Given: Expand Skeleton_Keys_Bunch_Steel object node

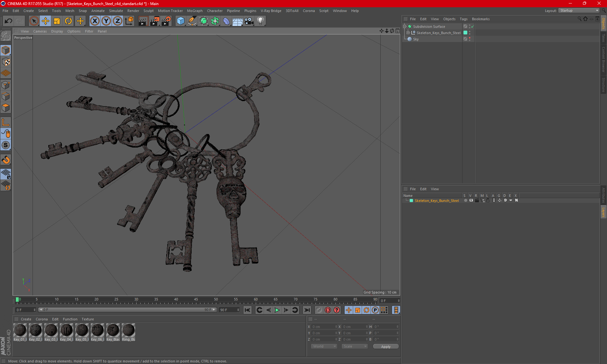Looking at the screenshot, I should (408, 33).
